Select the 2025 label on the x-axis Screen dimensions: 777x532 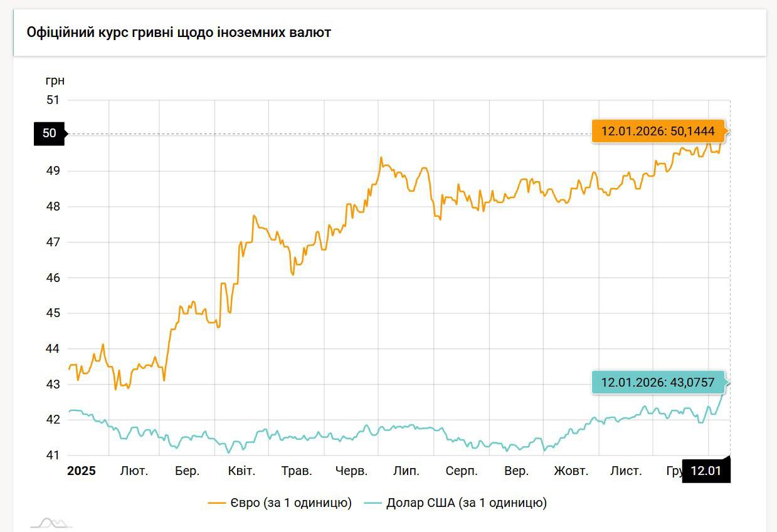pyautogui.click(x=82, y=471)
